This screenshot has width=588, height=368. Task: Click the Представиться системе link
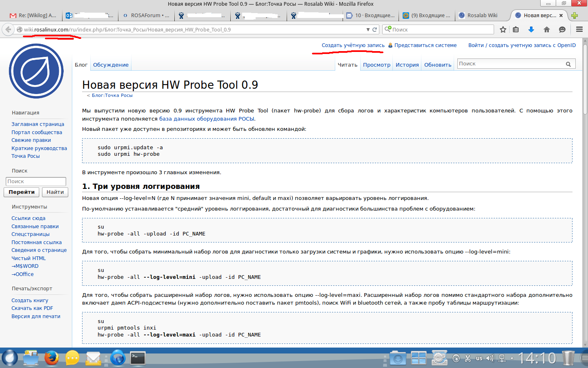click(425, 45)
